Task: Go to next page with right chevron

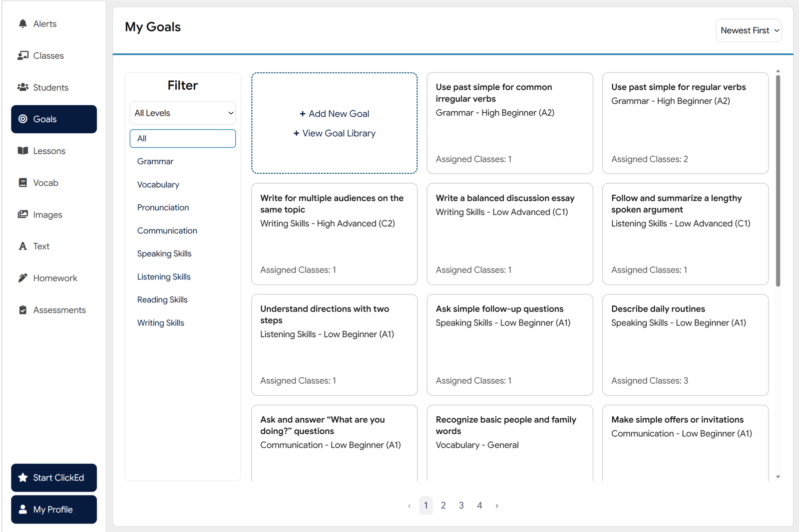Action: [x=497, y=506]
